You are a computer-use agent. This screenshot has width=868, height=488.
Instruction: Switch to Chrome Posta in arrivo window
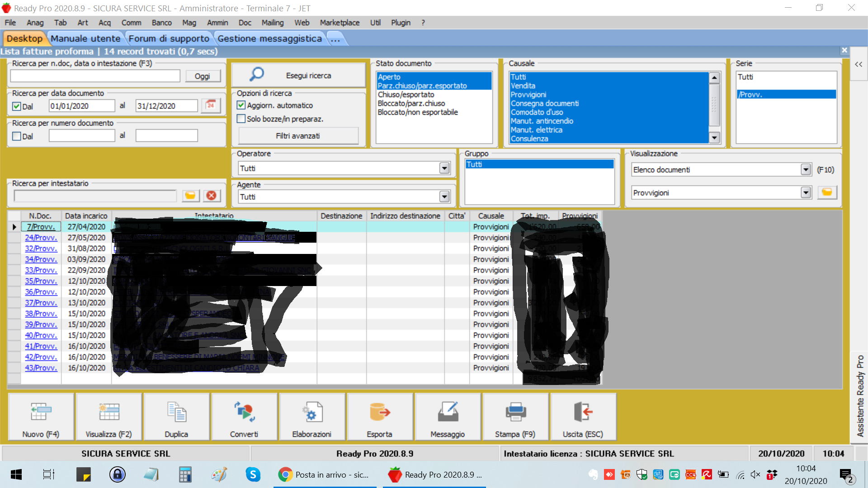325,474
